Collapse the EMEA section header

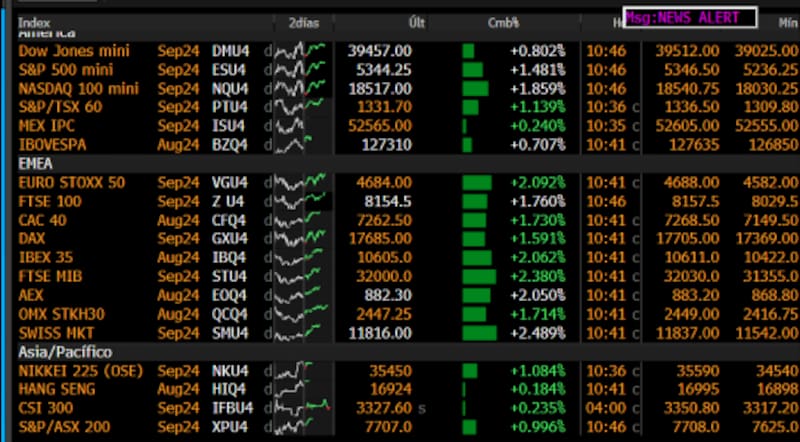[36, 163]
